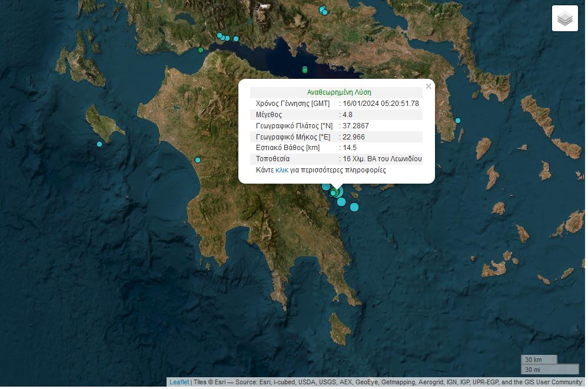588x389 pixels.
Task: Select the rightmost cyan marker on the north gulf coast
Action: click(236, 39)
